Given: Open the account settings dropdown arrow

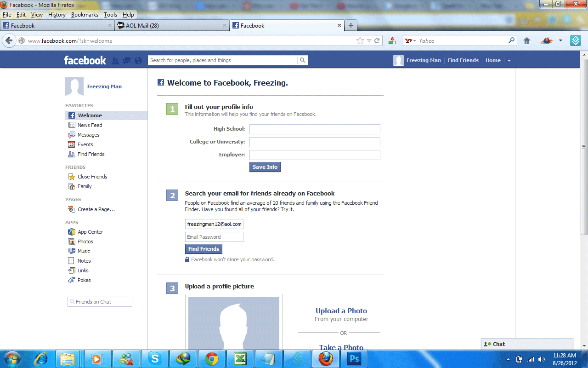Looking at the screenshot, I should pos(509,60).
